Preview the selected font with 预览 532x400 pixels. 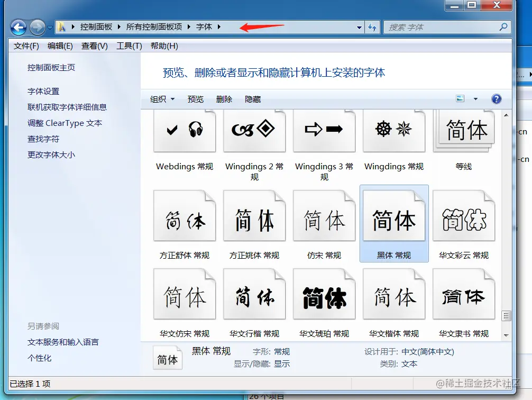196,99
